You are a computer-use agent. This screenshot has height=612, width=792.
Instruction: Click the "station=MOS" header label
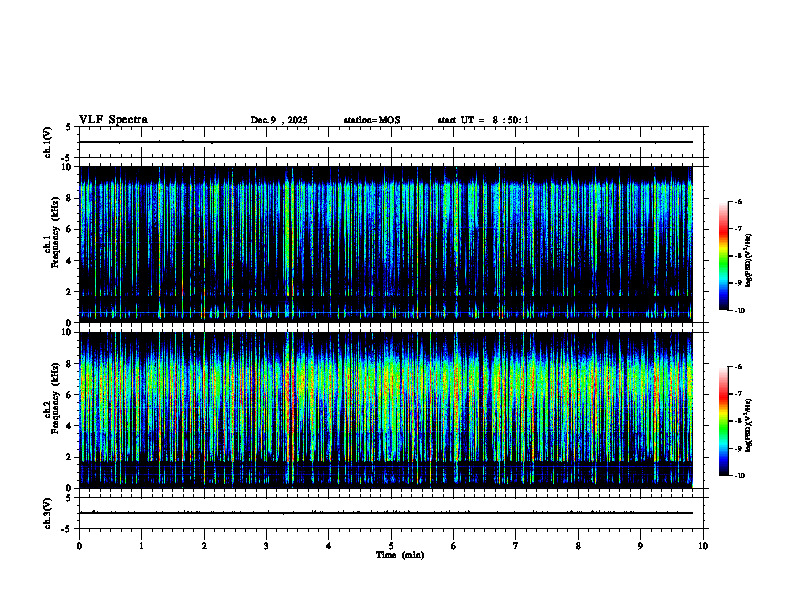[x=372, y=120]
